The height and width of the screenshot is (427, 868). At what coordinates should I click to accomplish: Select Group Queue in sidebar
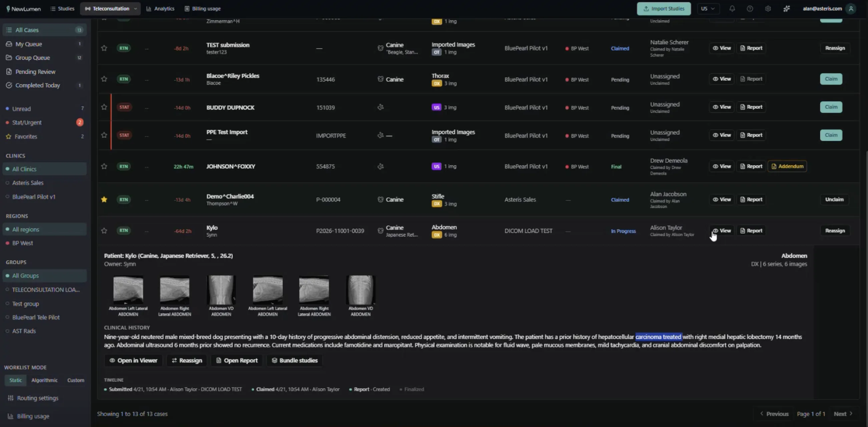pos(44,58)
